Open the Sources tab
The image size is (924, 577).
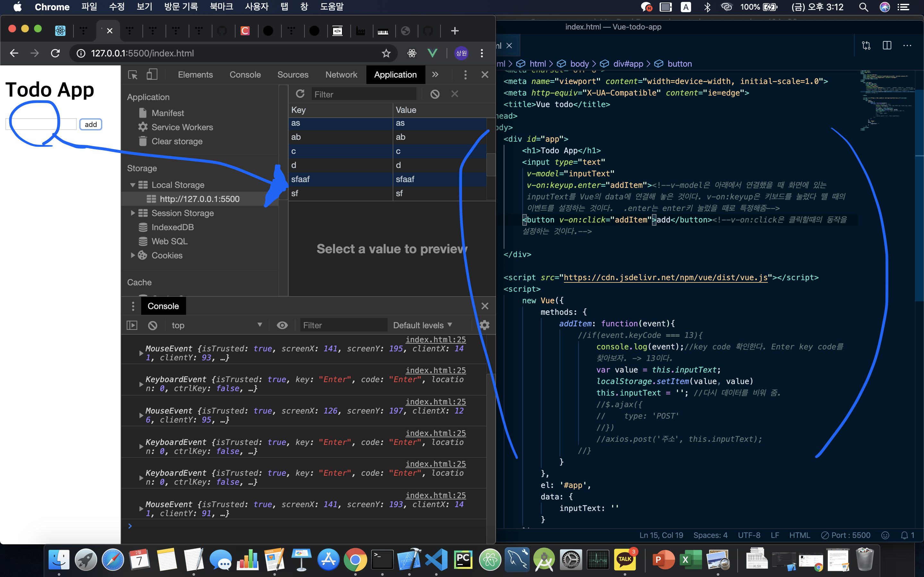click(293, 75)
